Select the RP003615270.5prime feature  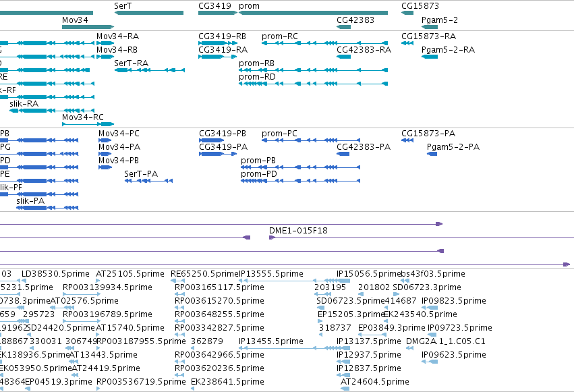click(179, 308)
